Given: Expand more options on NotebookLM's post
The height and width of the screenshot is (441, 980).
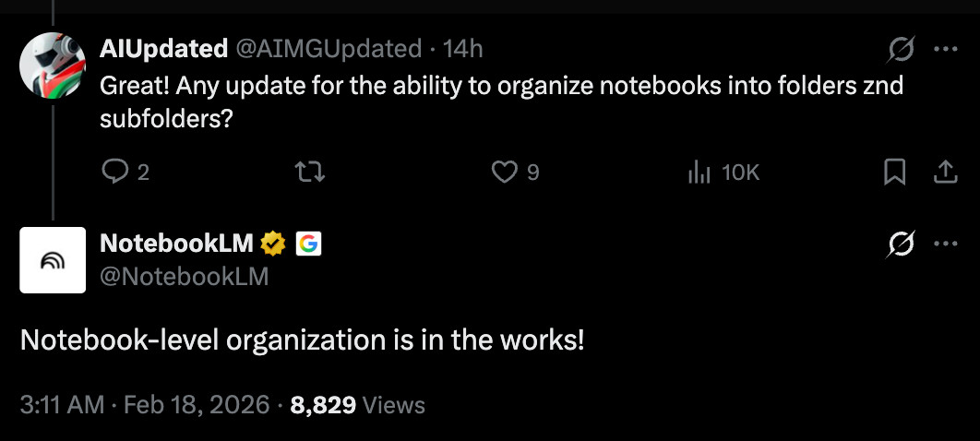Looking at the screenshot, I should [x=946, y=244].
